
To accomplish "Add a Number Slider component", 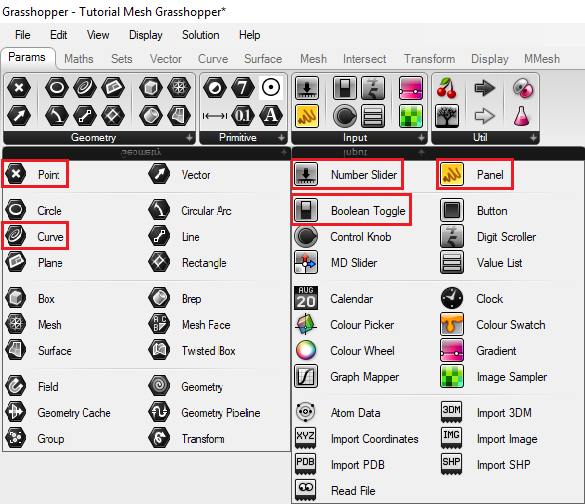I will [346, 174].
